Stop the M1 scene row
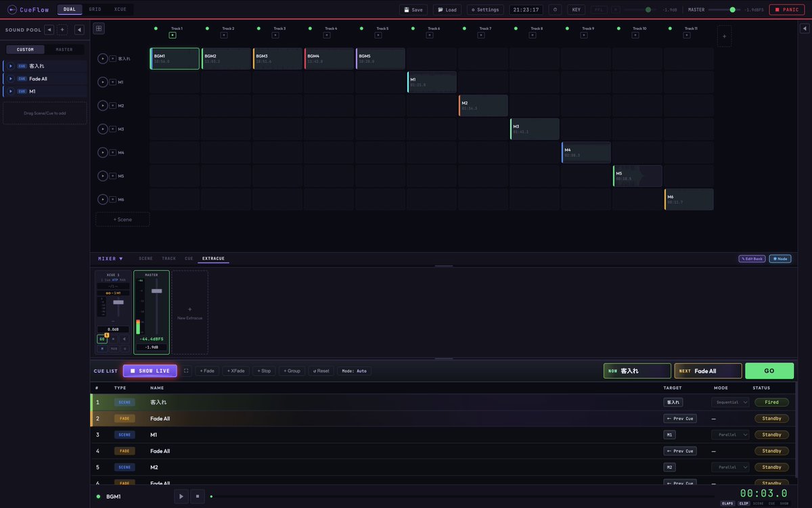 tap(113, 82)
